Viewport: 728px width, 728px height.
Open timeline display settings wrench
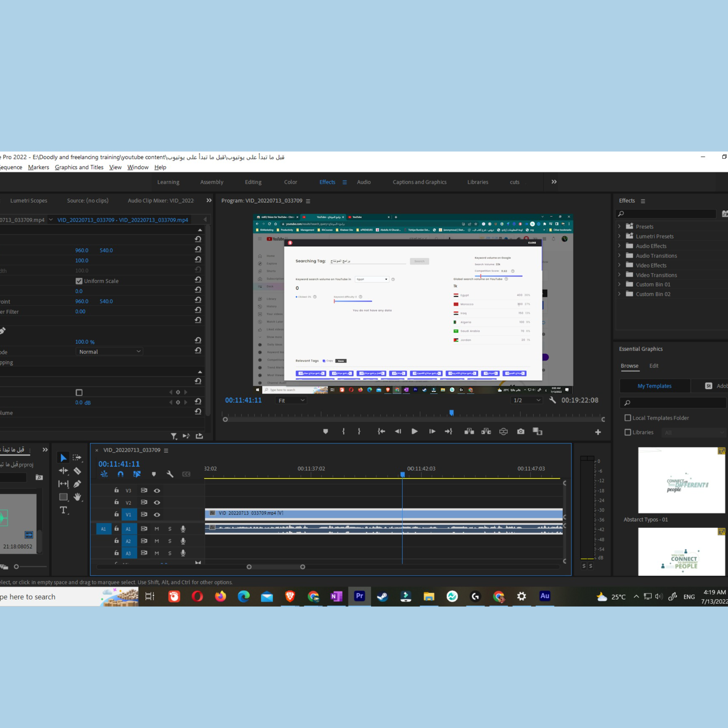(170, 474)
